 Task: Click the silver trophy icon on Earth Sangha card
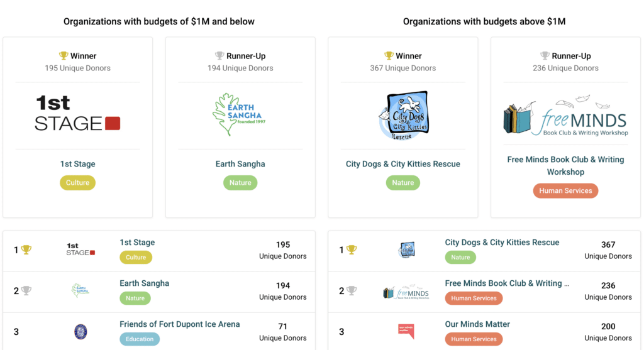[x=219, y=55]
